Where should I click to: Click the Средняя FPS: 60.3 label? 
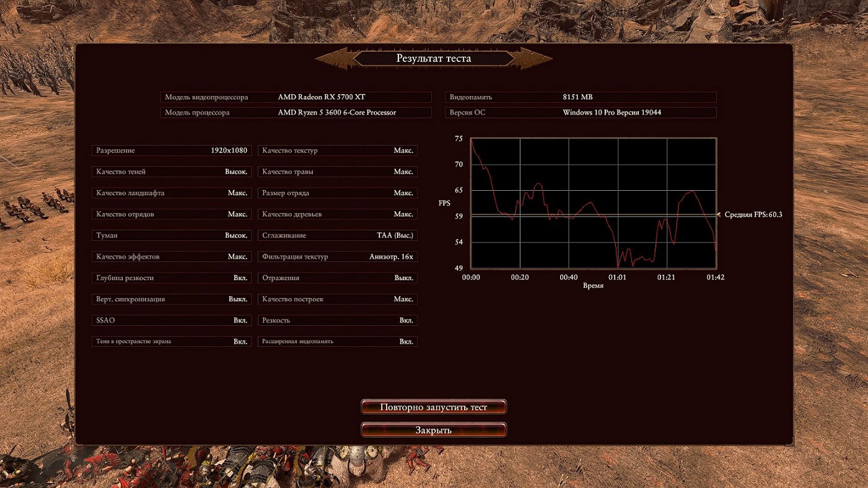point(753,214)
